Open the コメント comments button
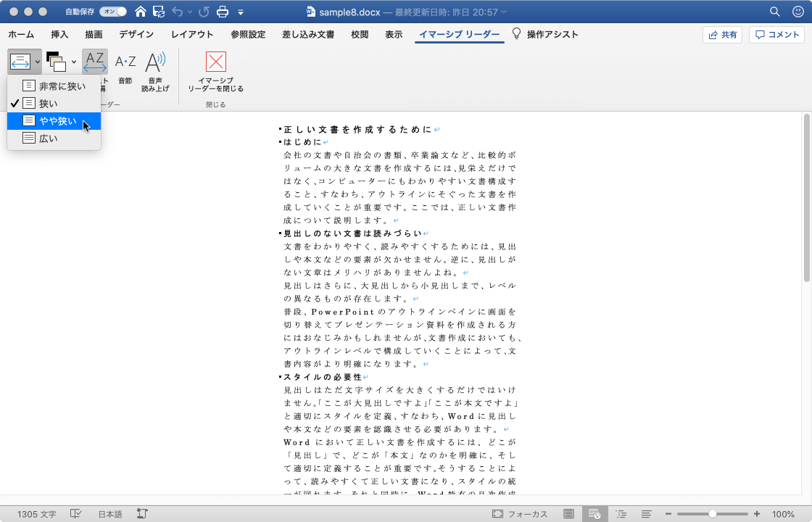This screenshot has height=522, width=812. point(776,35)
